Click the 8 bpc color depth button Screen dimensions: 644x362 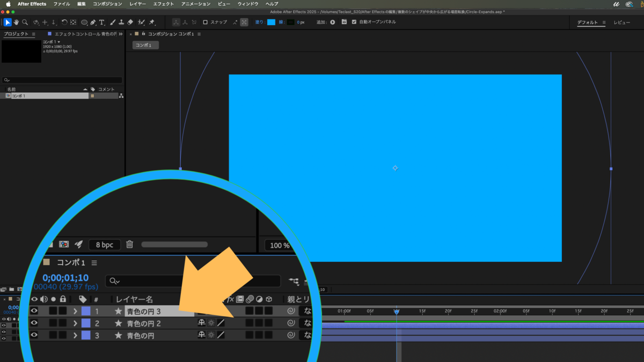104,245
